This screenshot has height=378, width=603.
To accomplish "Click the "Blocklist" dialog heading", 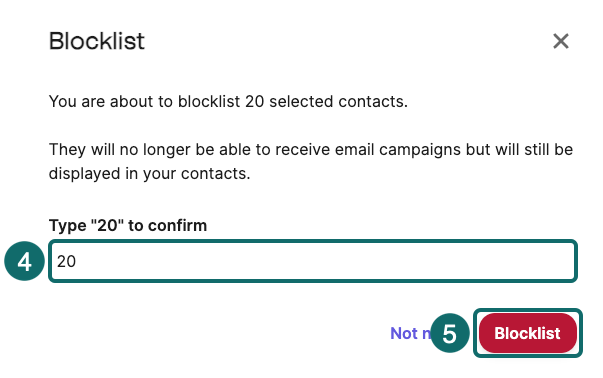I will (97, 41).
